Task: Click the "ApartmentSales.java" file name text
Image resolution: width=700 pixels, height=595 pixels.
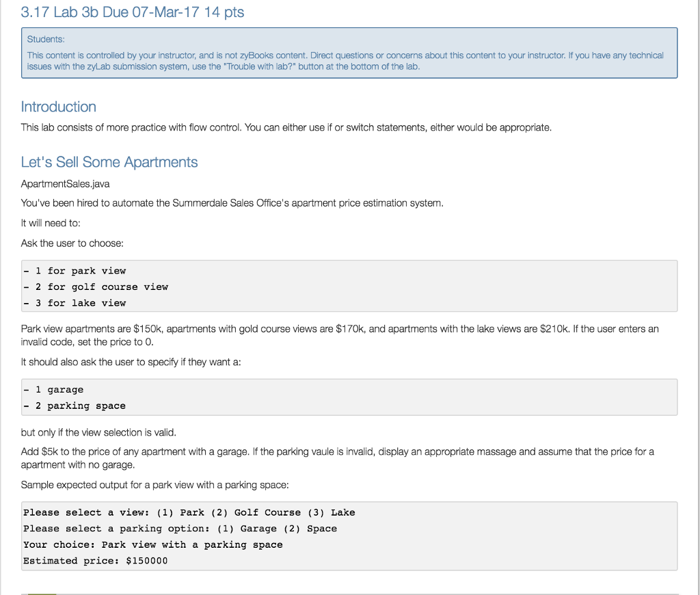Action: pyautogui.click(x=66, y=183)
